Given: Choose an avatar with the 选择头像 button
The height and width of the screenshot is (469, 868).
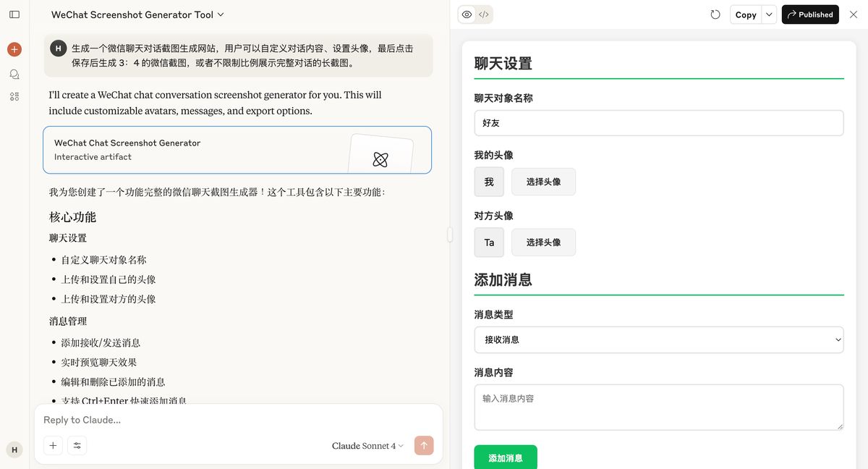Looking at the screenshot, I should coord(542,182).
